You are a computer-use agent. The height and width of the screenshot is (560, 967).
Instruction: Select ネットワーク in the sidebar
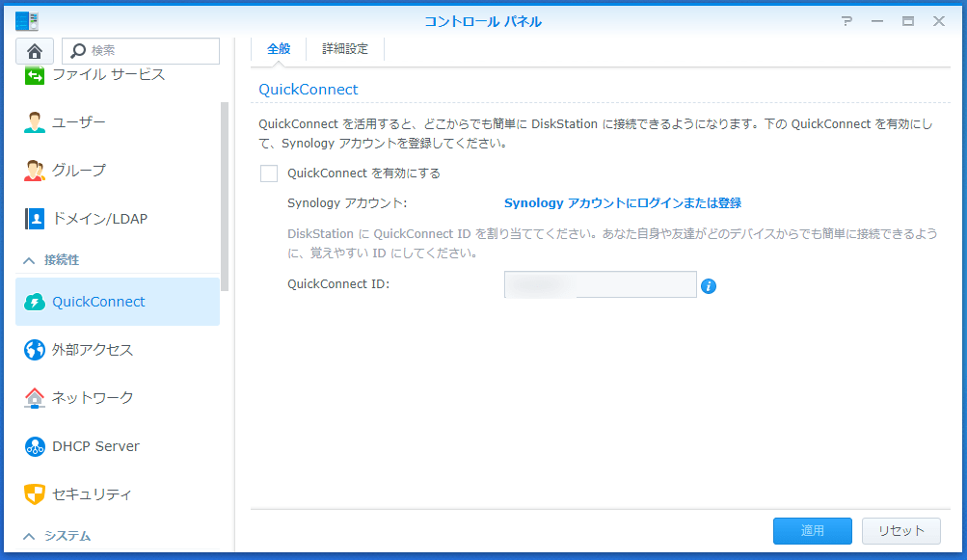pos(118,398)
